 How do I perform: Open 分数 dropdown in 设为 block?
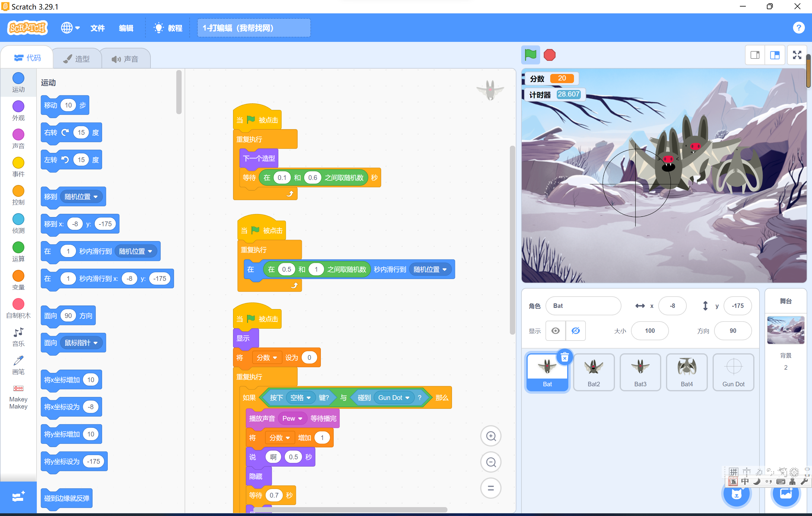click(x=267, y=357)
